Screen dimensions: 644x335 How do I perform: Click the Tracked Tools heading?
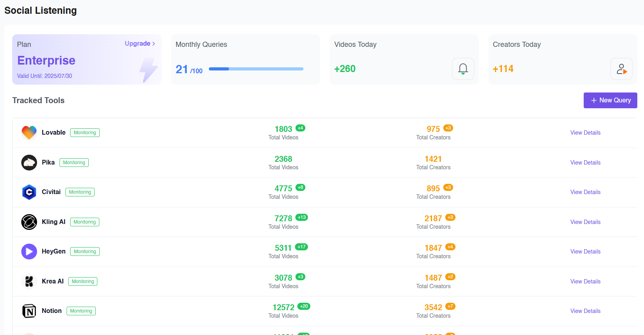point(38,100)
